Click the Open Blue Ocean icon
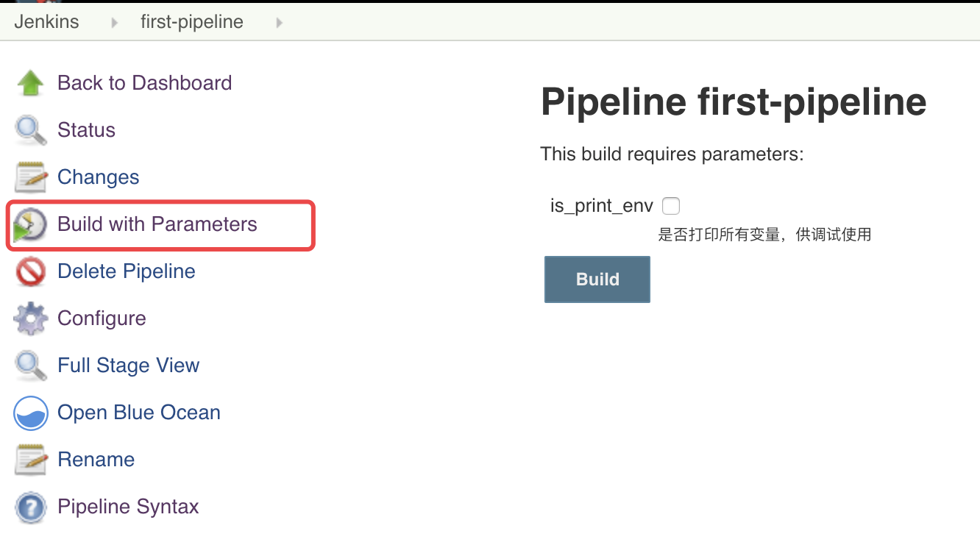 pyautogui.click(x=30, y=413)
